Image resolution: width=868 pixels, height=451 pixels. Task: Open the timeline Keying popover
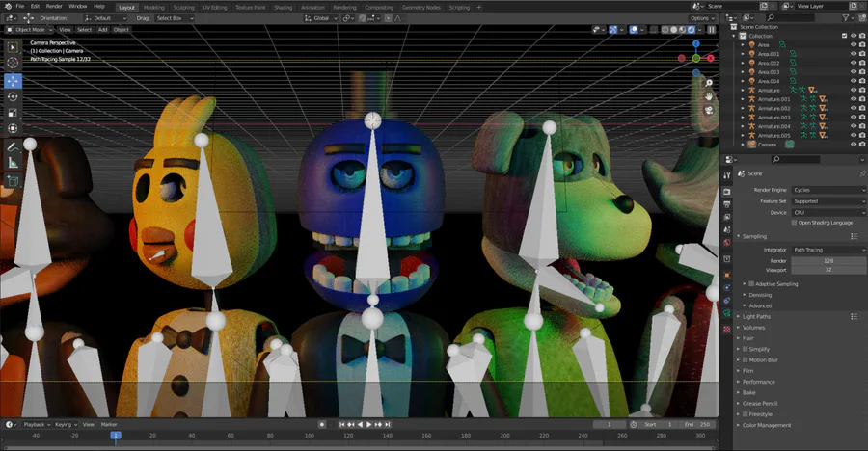(66, 424)
